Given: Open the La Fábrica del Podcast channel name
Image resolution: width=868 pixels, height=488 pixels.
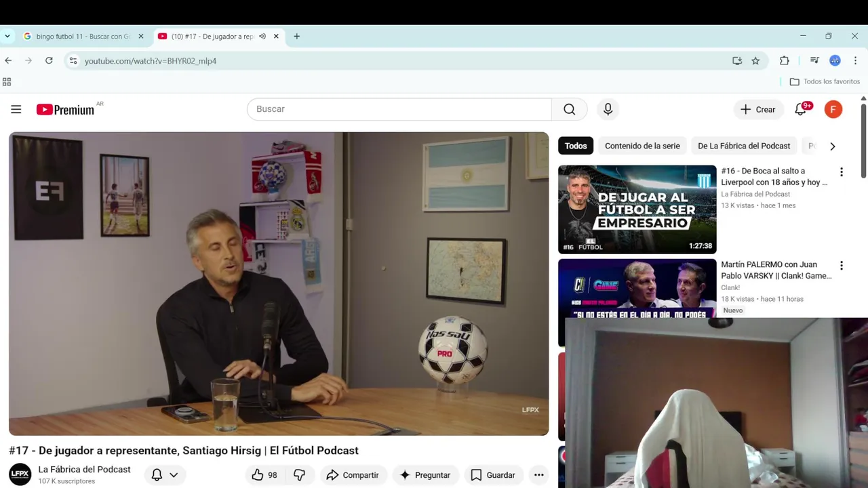Looking at the screenshot, I should (x=84, y=469).
